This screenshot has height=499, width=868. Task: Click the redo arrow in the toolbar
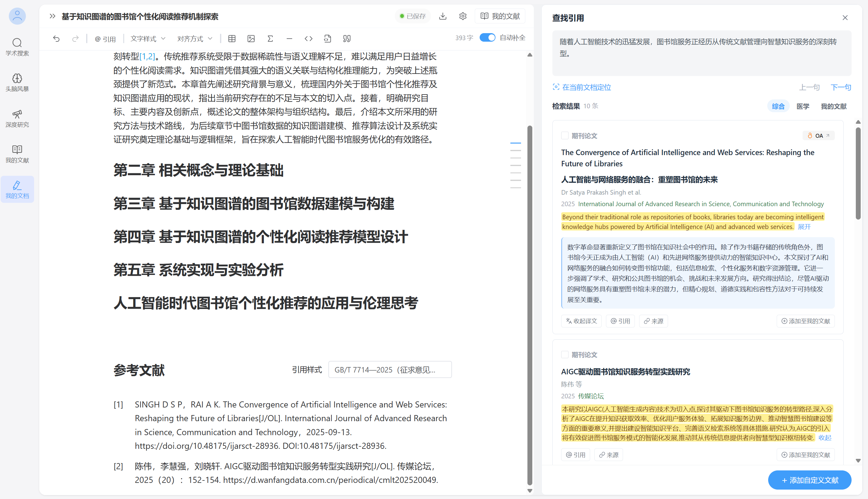click(x=75, y=39)
